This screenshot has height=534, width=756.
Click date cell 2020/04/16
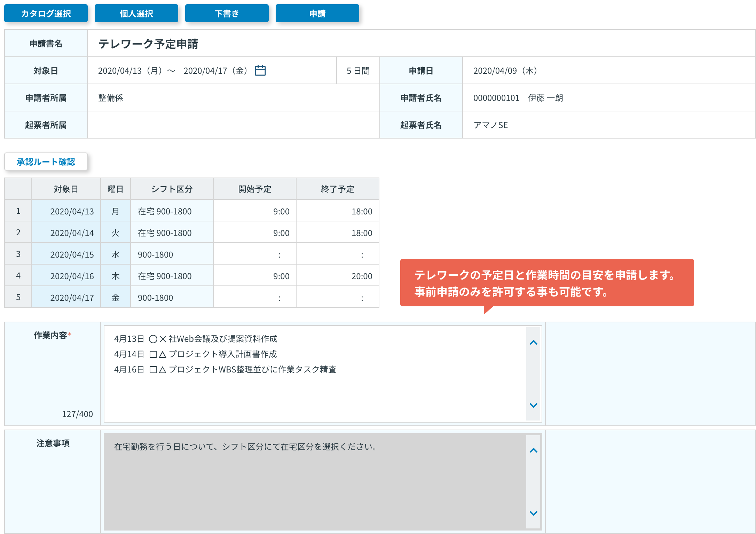[66, 276]
